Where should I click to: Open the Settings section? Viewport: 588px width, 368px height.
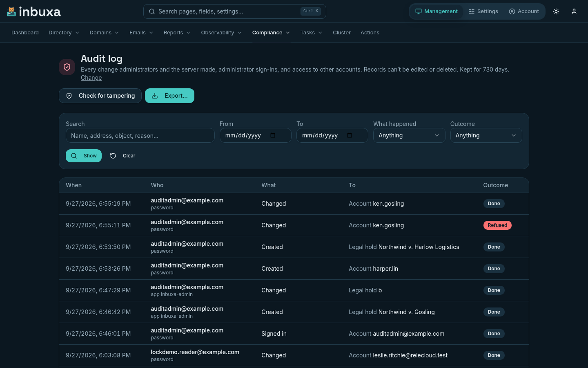click(483, 11)
